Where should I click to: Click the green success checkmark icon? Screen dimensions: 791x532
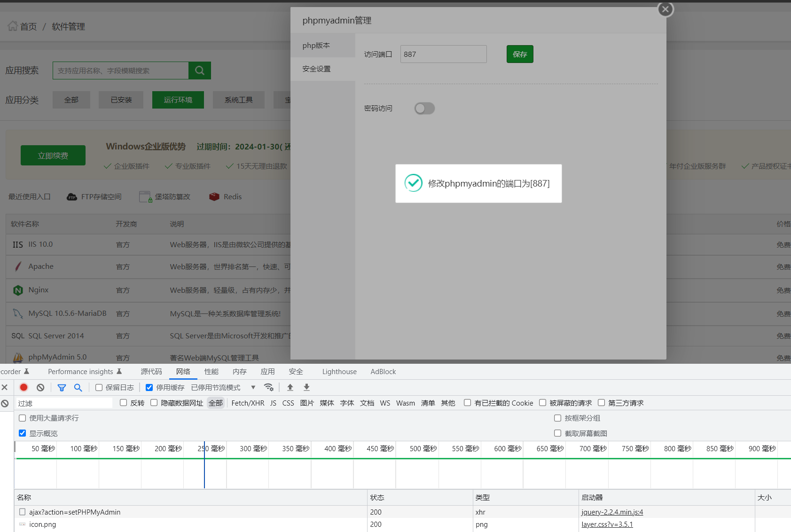(x=414, y=183)
